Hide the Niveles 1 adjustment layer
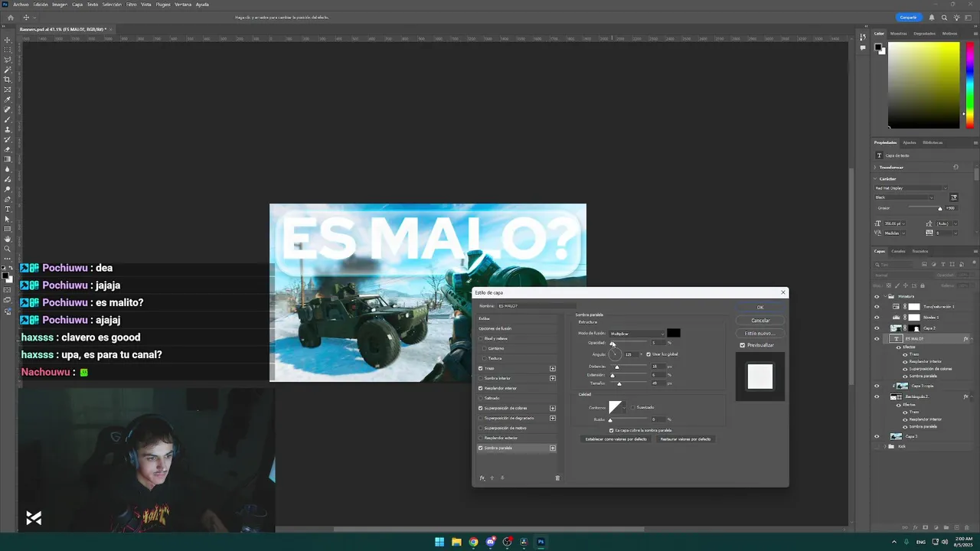The image size is (980, 551). point(877,318)
